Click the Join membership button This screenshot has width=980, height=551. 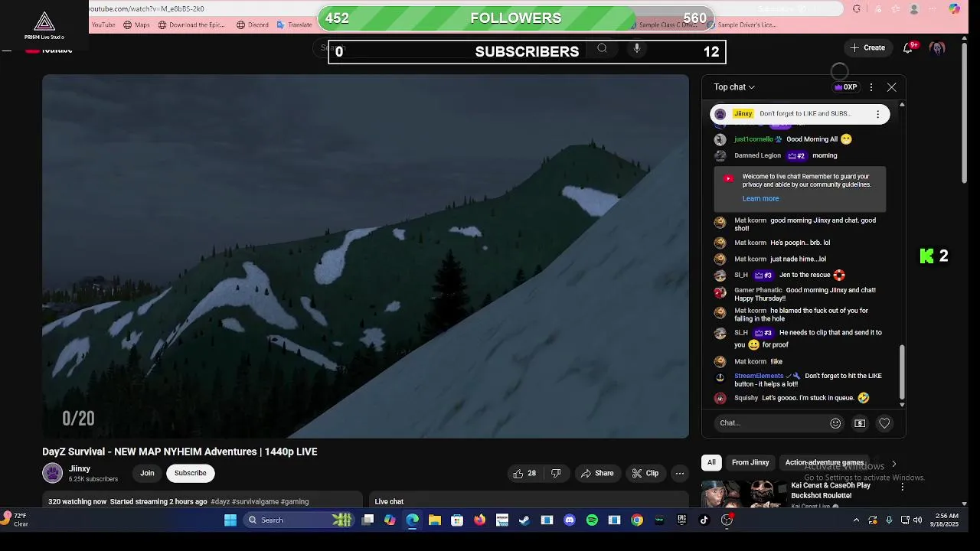[x=147, y=473]
